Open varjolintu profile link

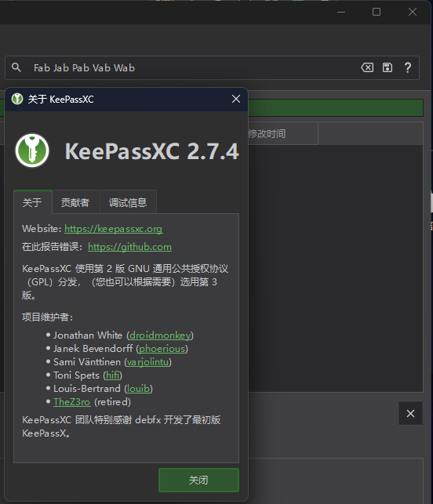pos(148,362)
